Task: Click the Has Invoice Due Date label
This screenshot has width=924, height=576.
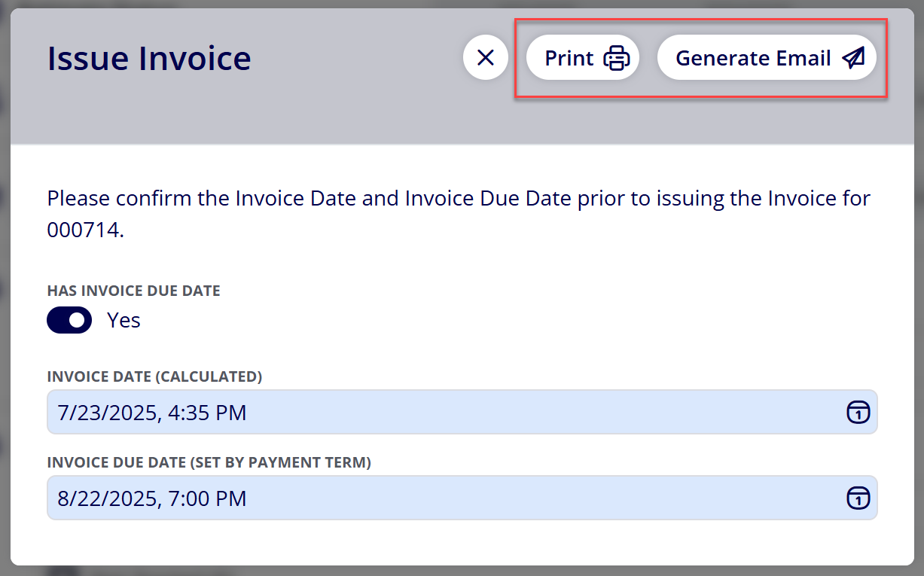Action: pos(133,291)
